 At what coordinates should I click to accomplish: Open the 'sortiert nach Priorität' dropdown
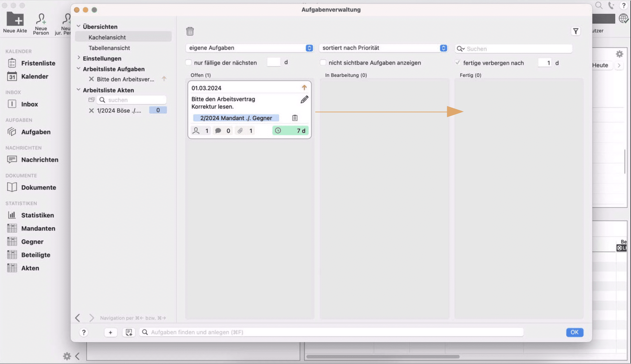pyautogui.click(x=383, y=48)
